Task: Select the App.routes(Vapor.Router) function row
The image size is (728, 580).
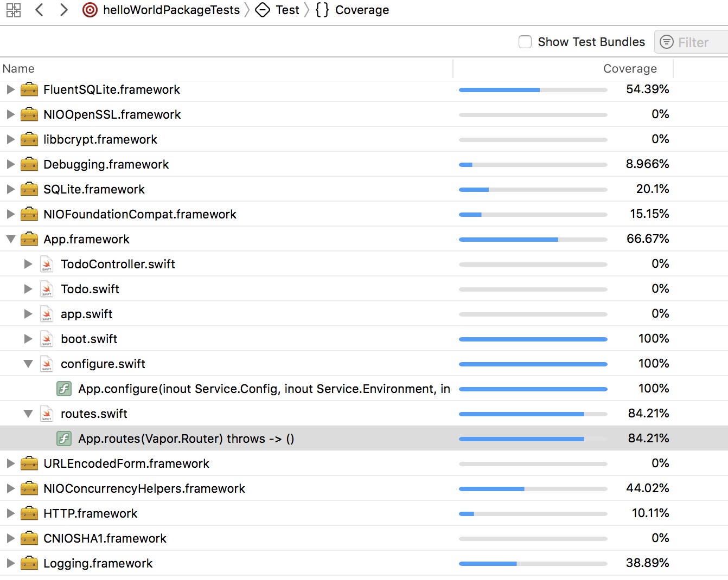Action: coord(186,439)
